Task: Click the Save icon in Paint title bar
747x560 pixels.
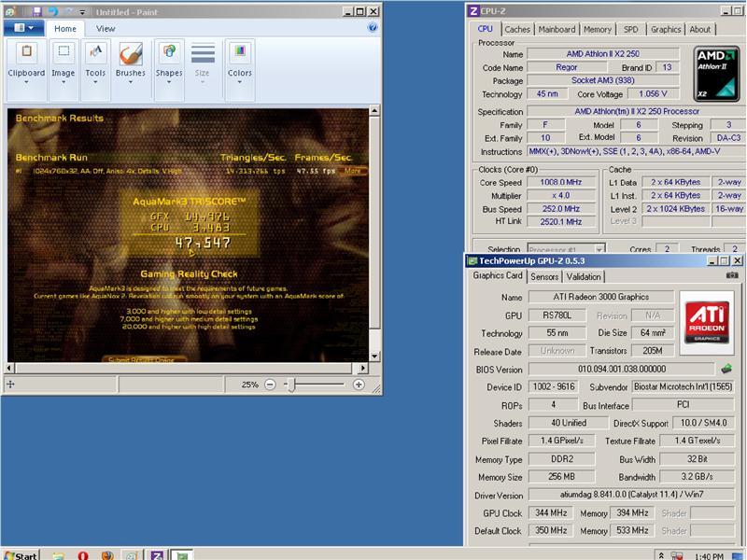Action: 36,12
